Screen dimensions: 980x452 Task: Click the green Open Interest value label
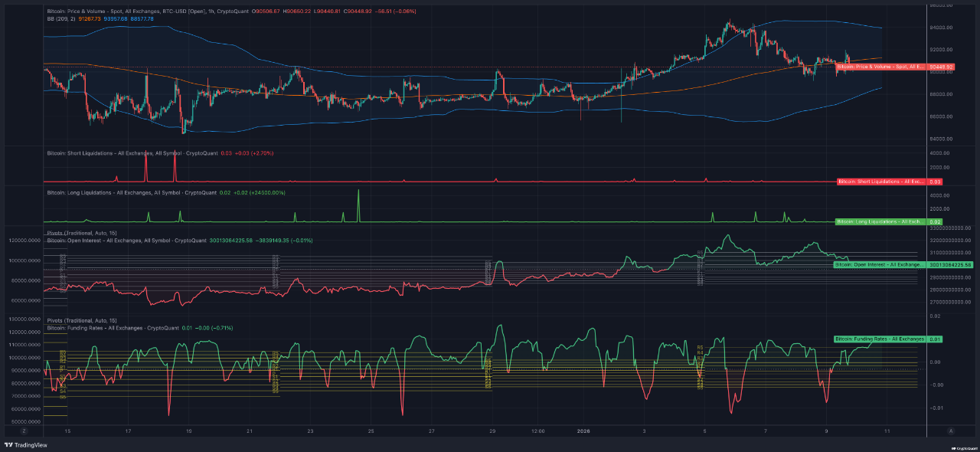(879, 264)
